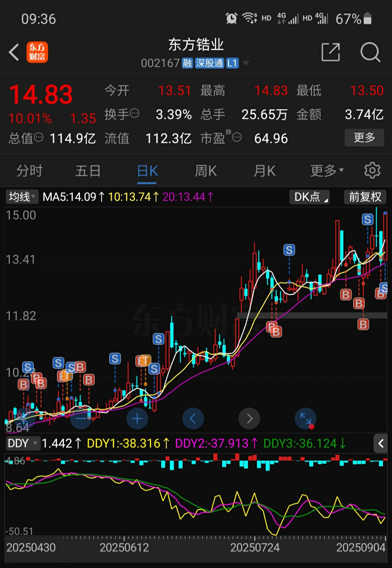
Task: Shift chart left with blue arrow
Action: [x=193, y=419]
